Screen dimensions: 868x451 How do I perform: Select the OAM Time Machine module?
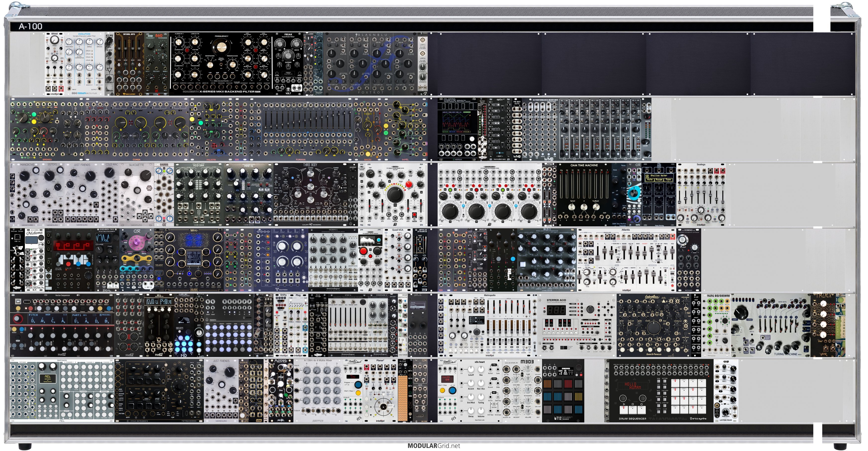[584, 195]
